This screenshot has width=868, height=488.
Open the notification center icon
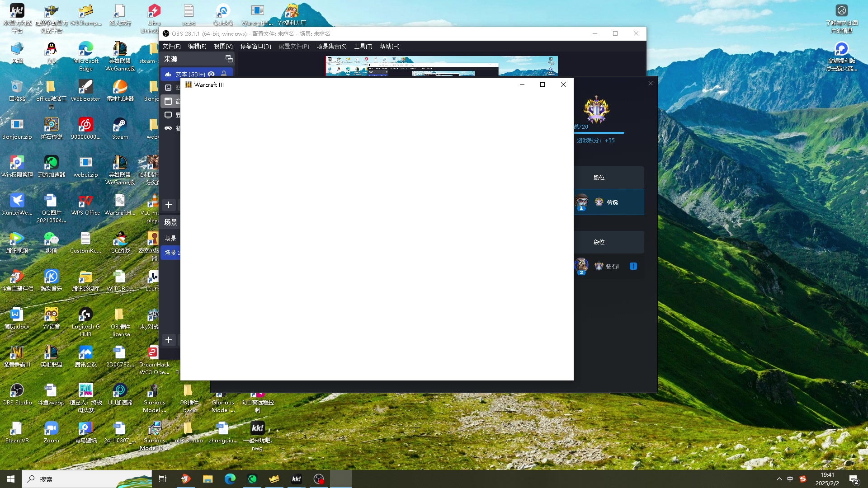pos(854,479)
